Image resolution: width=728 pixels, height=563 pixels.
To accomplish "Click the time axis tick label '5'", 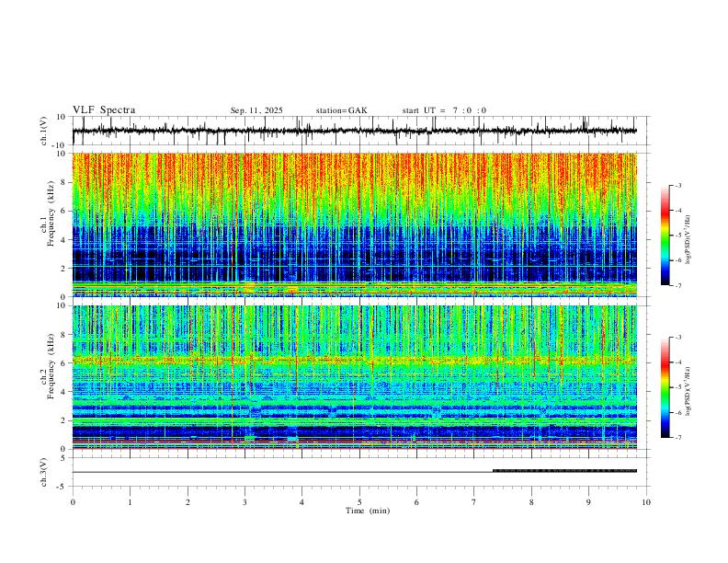I will [359, 502].
